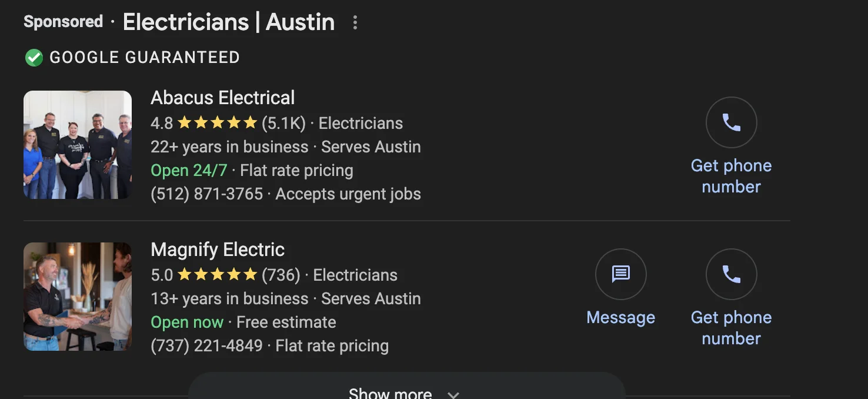Click the Magnify Electric five-star rating

(217, 275)
